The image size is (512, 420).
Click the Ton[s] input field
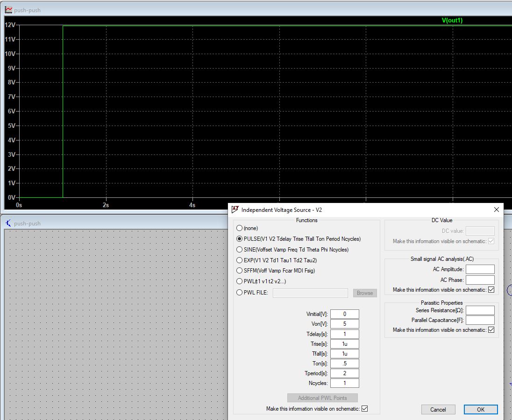[x=344, y=363]
